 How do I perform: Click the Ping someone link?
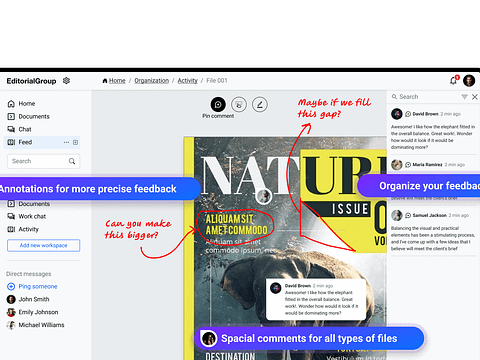coord(38,286)
